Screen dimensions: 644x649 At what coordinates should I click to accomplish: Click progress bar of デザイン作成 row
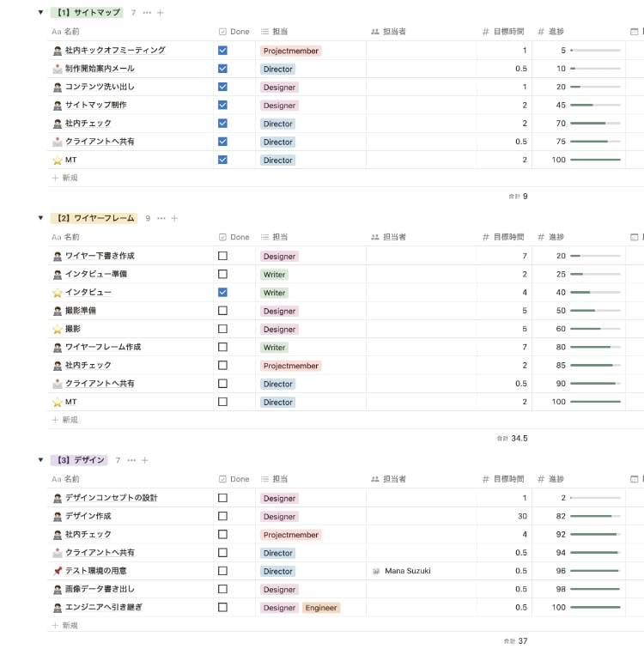(595, 516)
